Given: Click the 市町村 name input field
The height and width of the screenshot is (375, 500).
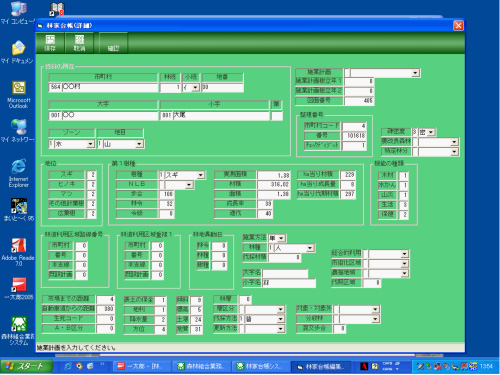Looking at the screenshot, I should tap(110, 87).
